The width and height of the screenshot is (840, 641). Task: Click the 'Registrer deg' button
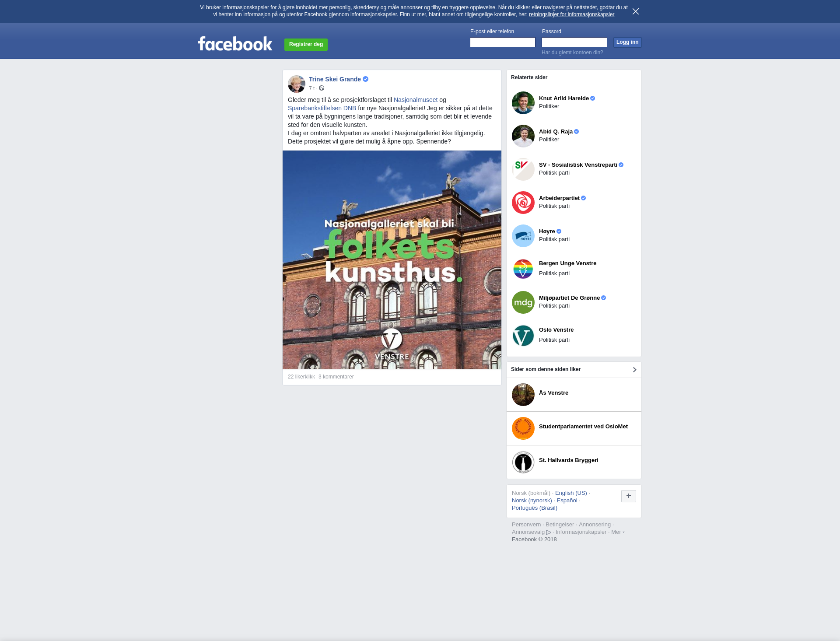[306, 45]
